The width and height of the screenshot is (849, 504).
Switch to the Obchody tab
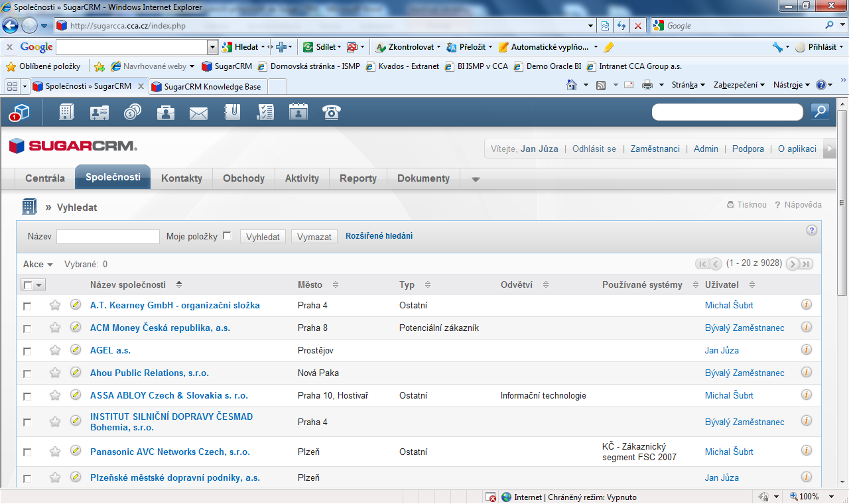243,178
